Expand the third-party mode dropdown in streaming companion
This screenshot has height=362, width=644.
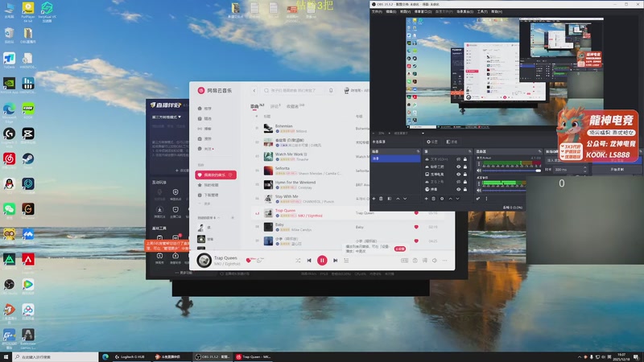tap(167, 117)
